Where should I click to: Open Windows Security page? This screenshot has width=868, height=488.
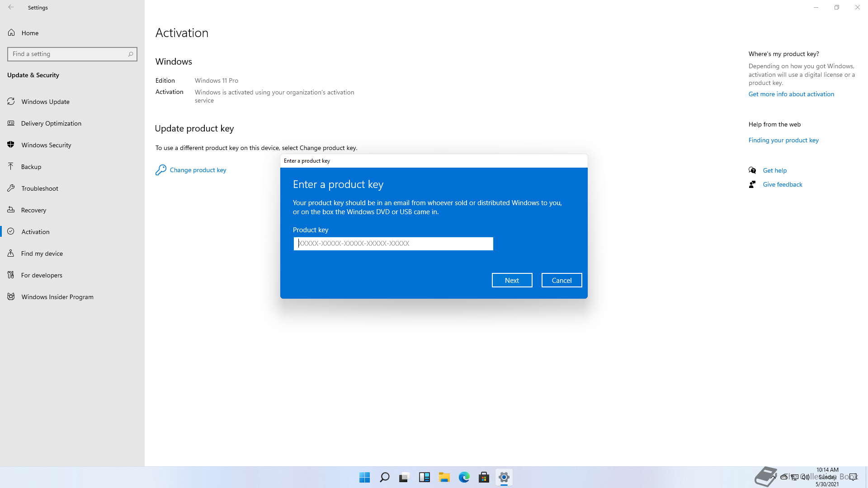[x=72, y=145]
